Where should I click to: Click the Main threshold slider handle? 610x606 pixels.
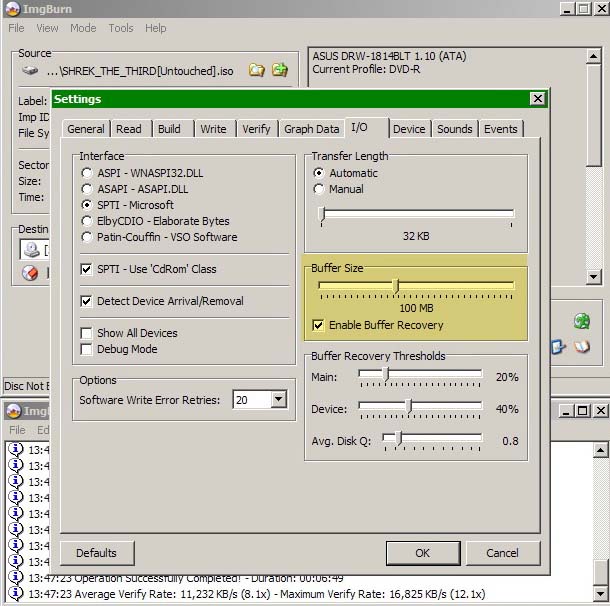coord(386,374)
